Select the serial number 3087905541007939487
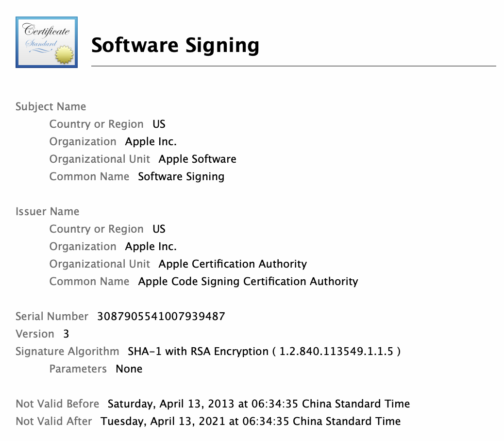 point(161,316)
